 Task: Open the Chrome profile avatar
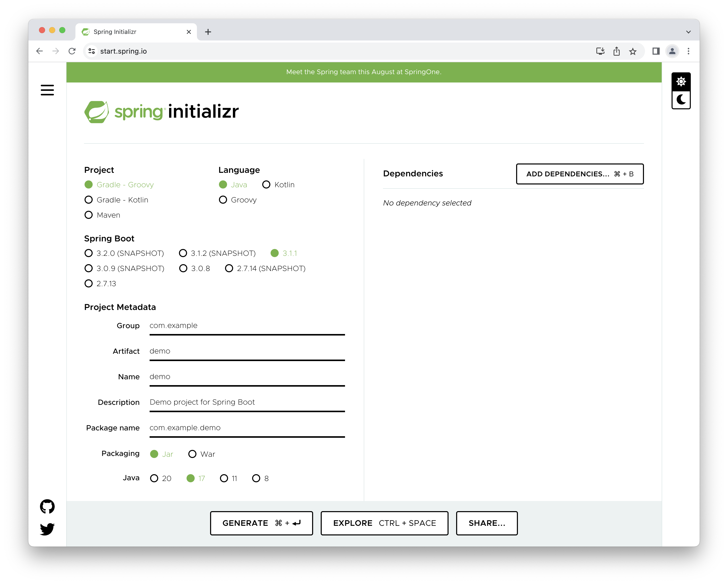tap(672, 51)
